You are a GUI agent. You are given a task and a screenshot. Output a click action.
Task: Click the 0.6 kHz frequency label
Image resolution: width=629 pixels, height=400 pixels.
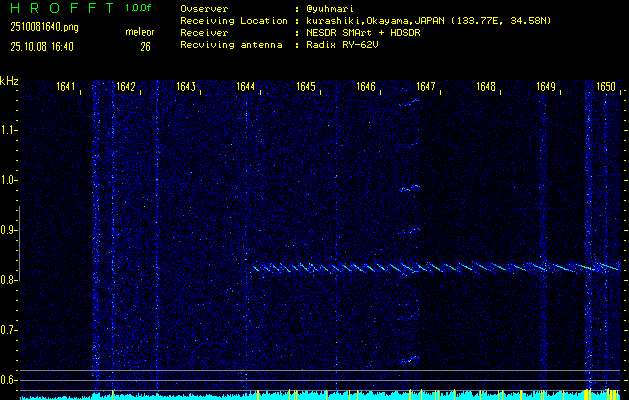coord(9,379)
